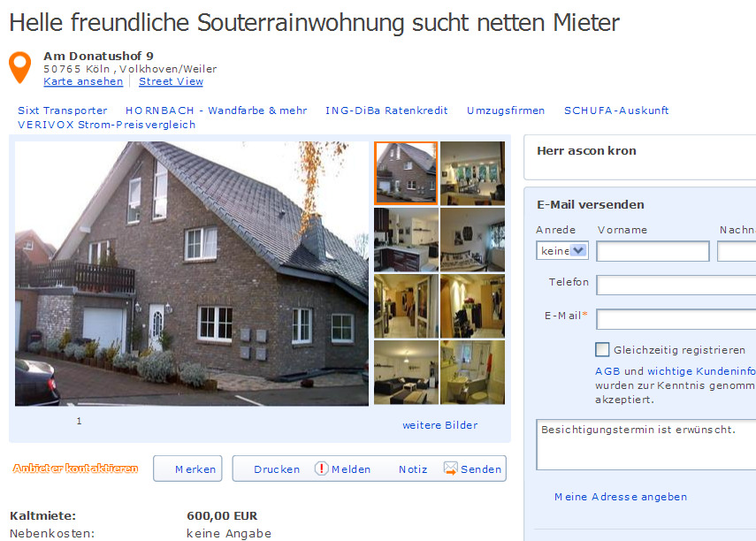Open the SCHUFA-Auskunft link

616,110
